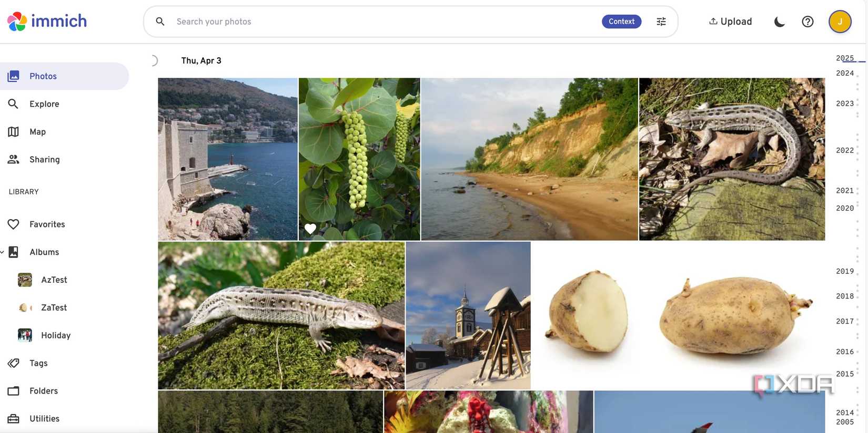Screen dimensions: 868x433
Task: Open the user account avatar menu
Action: tap(840, 22)
